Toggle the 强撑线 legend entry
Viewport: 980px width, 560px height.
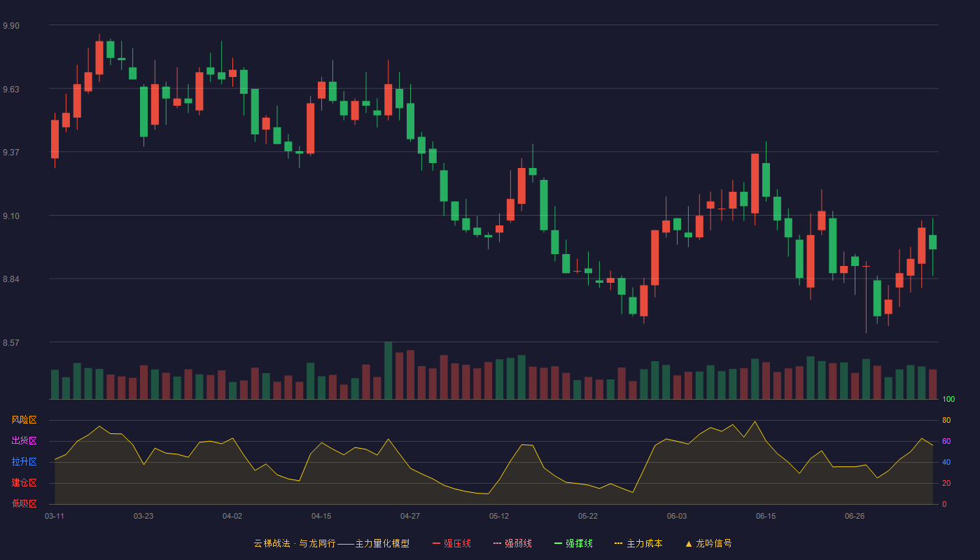point(574,543)
